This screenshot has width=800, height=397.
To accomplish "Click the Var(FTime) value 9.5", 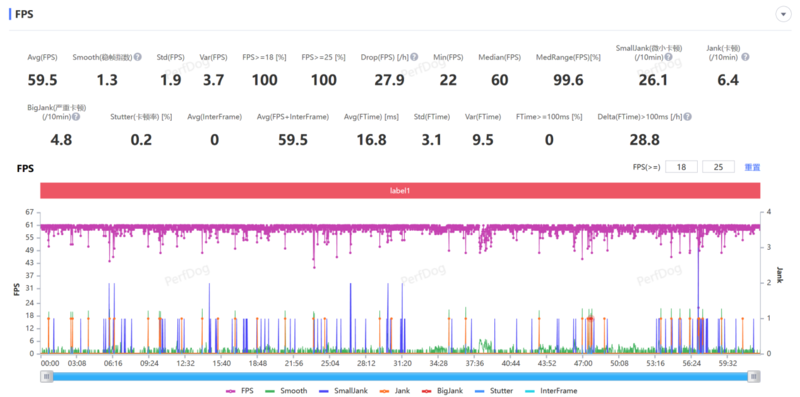I will (483, 140).
